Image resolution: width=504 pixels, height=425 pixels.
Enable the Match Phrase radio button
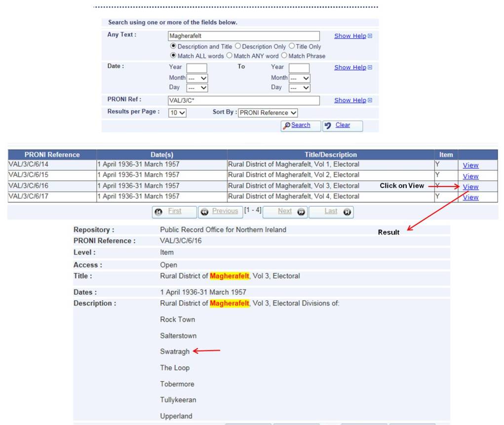click(x=284, y=56)
